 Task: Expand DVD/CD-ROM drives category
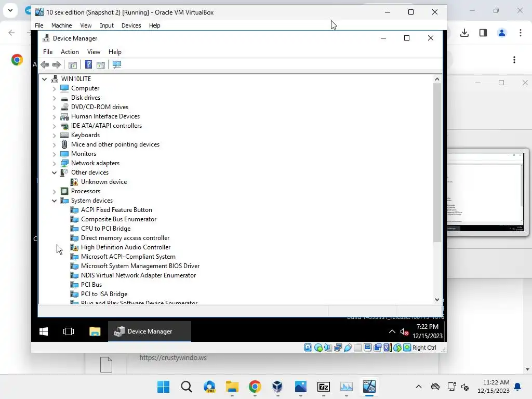tap(54, 107)
